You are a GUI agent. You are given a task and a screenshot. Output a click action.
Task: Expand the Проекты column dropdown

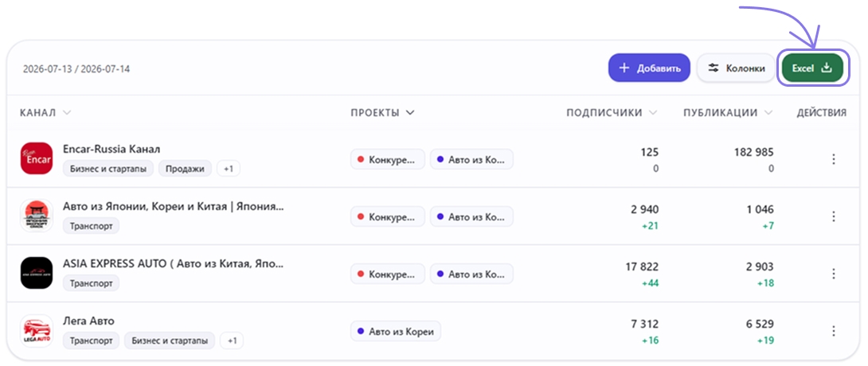382,113
